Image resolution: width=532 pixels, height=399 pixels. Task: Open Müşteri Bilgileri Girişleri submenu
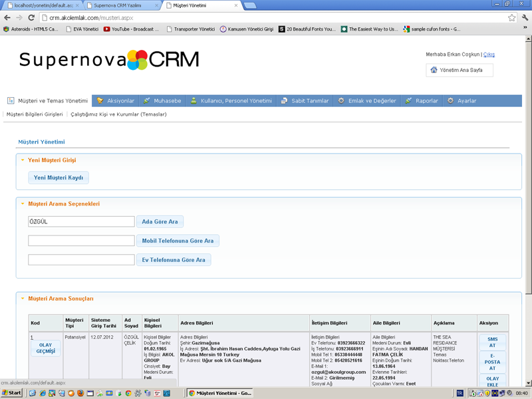pyautogui.click(x=35, y=114)
